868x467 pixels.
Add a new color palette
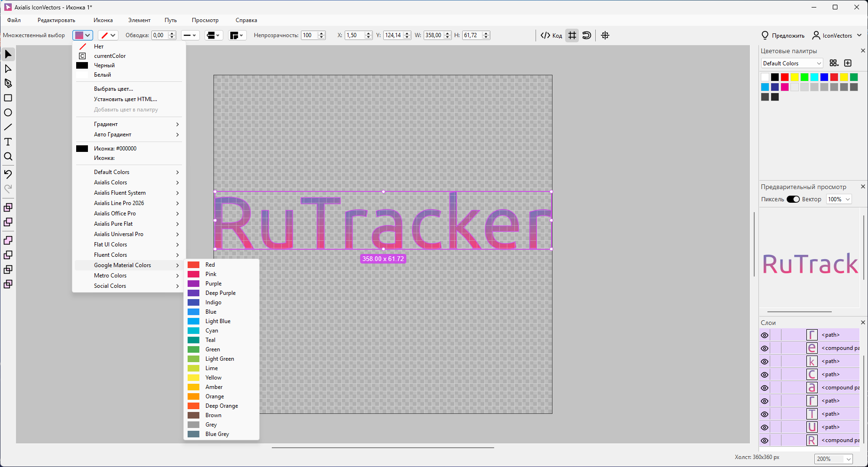(x=848, y=63)
